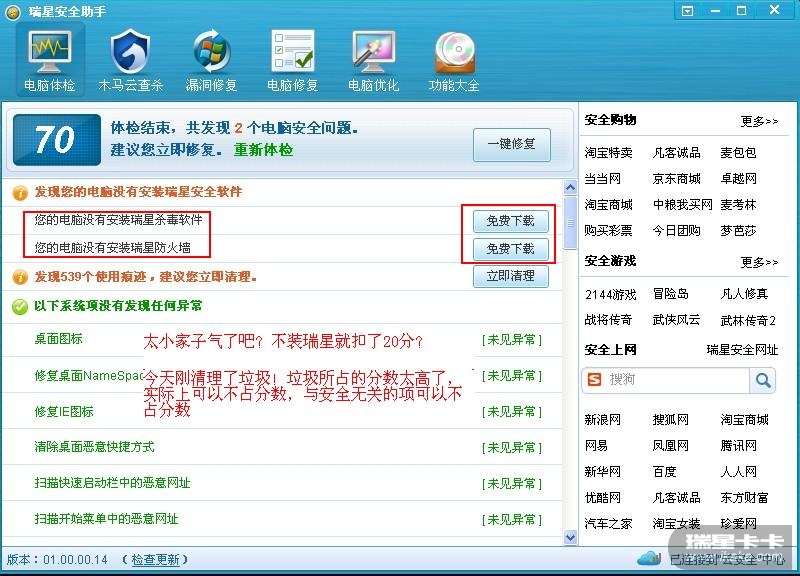
Task: Open 更多>> beside 安全游戏
Action: [759, 262]
